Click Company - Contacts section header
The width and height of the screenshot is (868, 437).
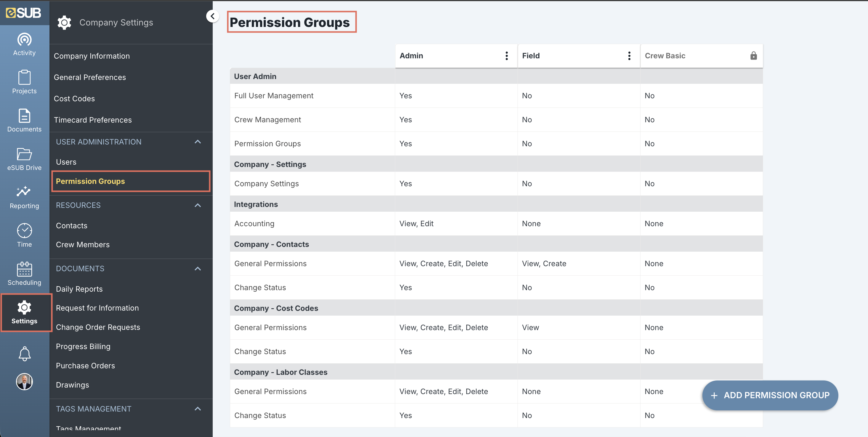271,245
